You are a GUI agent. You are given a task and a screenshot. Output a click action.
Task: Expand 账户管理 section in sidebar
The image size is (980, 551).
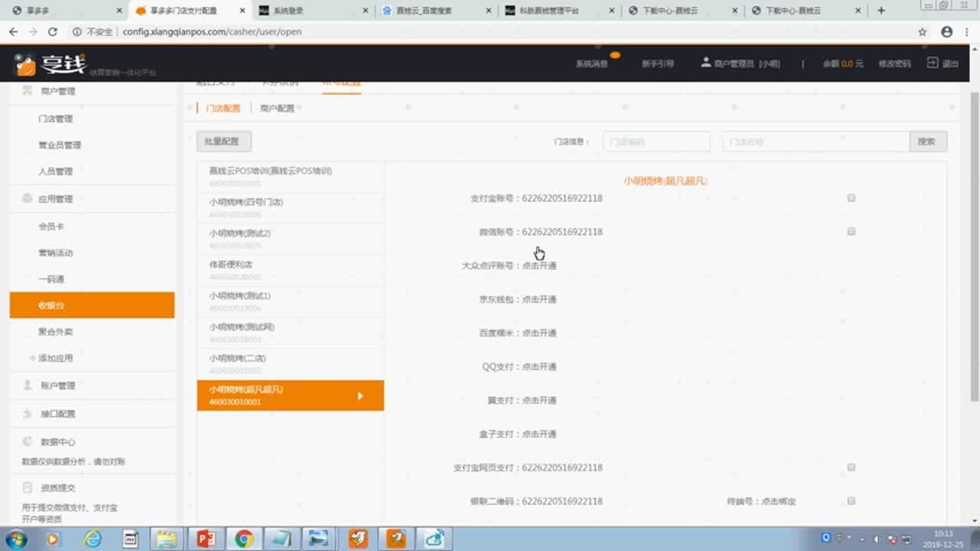click(x=57, y=386)
